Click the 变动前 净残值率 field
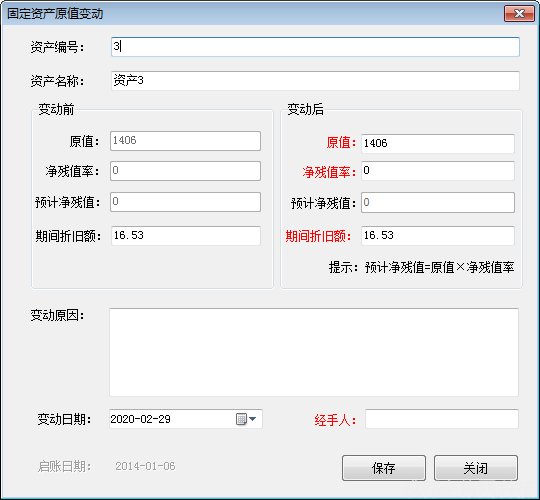 pos(185,171)
